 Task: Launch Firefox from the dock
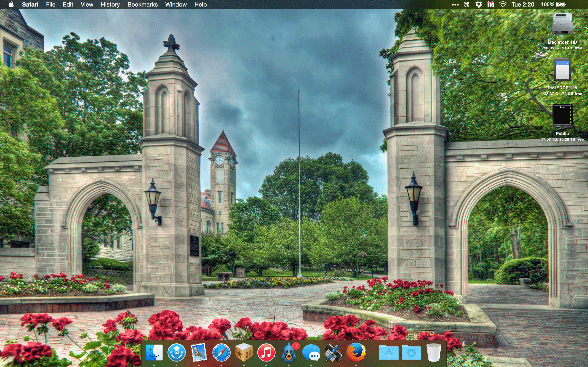356,353
